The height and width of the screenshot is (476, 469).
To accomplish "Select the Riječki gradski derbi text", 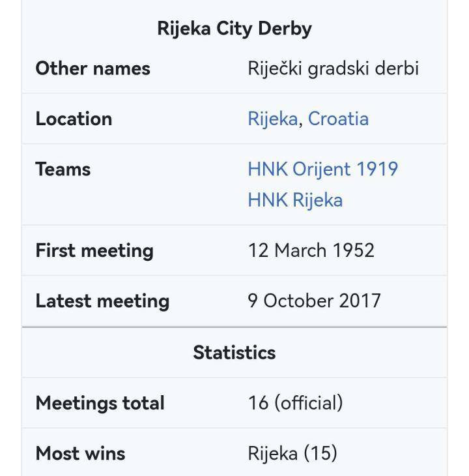I will pyautogui.click(x=333, y=68).
